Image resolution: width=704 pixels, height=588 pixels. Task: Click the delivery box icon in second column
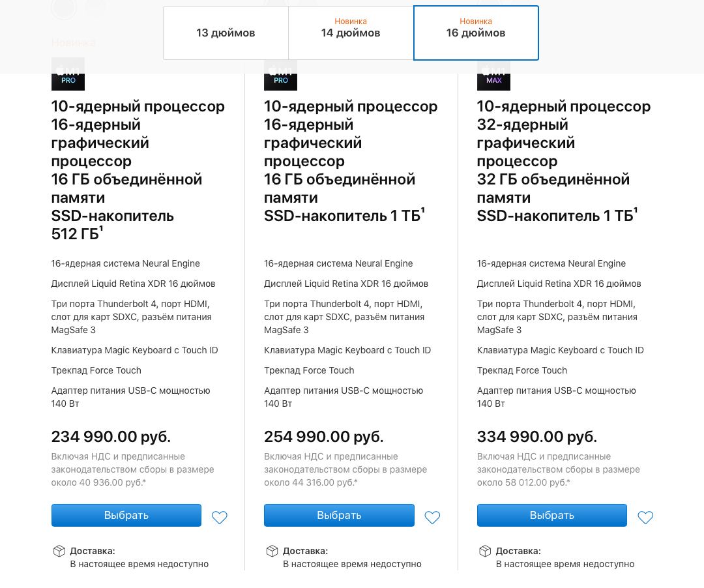click(272, 551)
